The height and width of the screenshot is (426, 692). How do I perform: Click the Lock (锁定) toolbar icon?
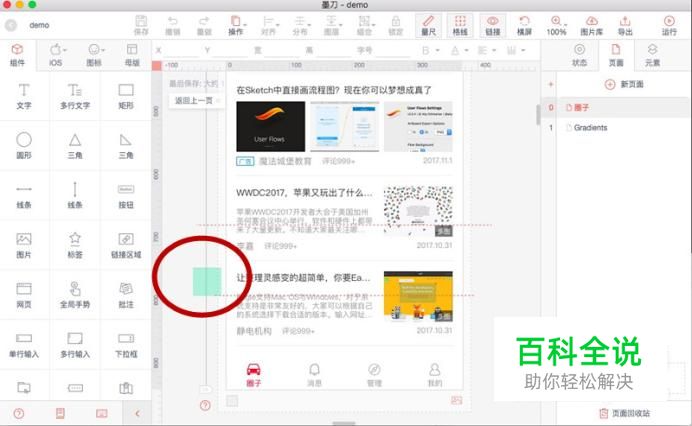tap(396, 25)
